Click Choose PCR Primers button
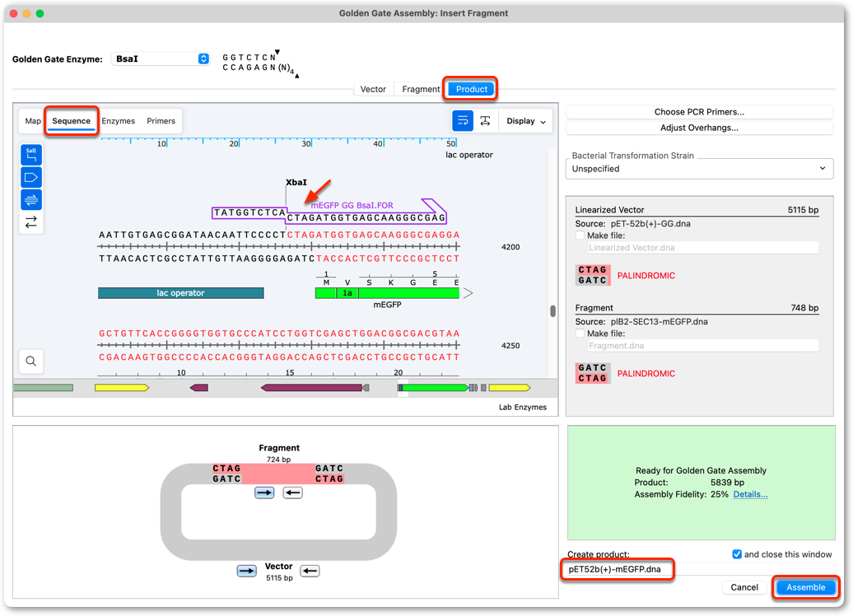This screenshot has height=616, width=853. click(699, 111)
